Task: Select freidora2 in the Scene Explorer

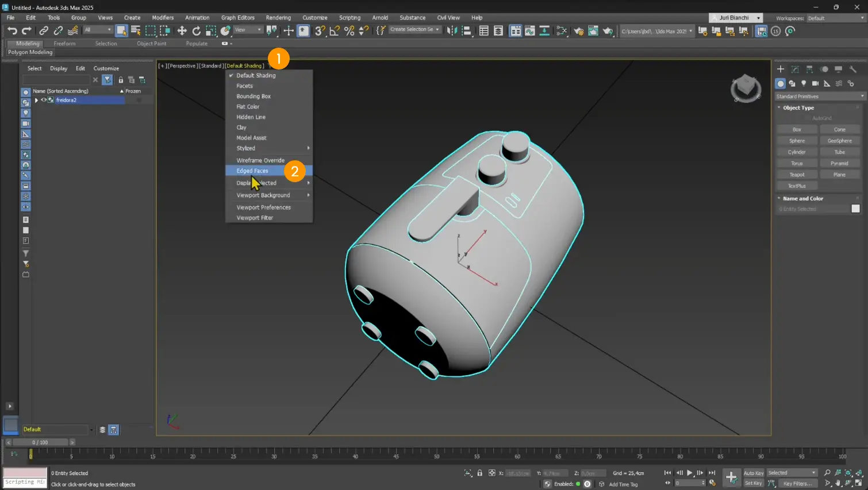Action: coord(66,100)
